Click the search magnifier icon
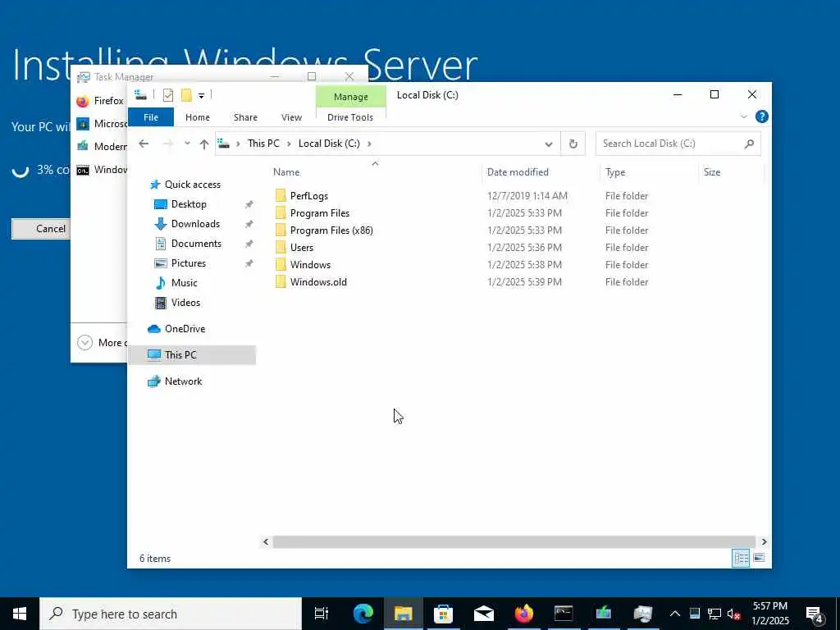This screenshot has height=630, width=840. (x=749, y=144)
